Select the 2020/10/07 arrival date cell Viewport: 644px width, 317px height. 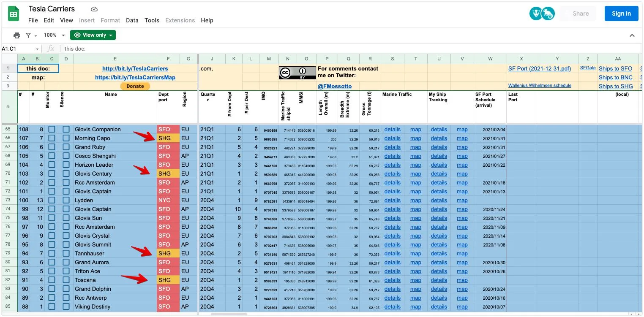click(490, 307)
